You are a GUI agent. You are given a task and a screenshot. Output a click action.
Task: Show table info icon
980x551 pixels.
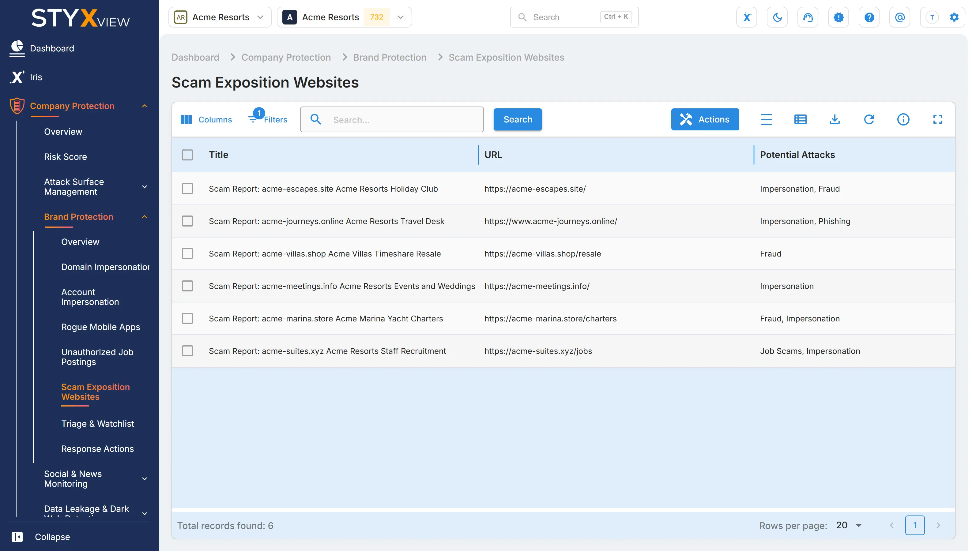[x=903, y=119]
